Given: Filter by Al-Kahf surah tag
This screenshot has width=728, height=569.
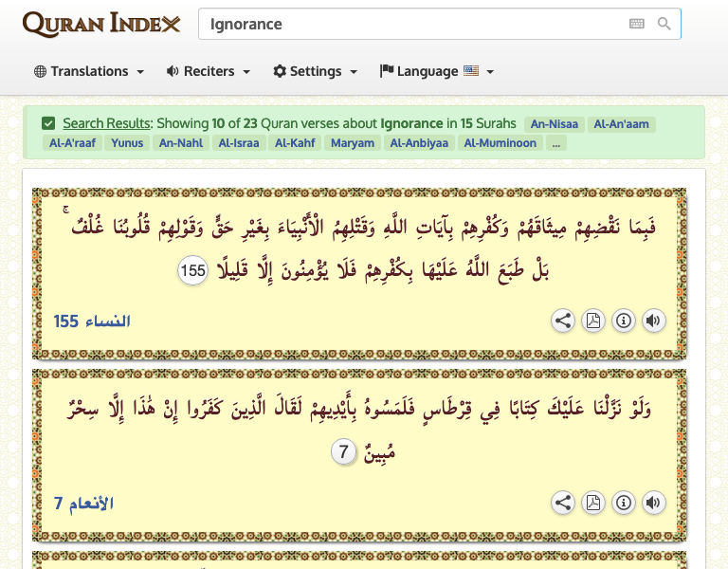Looking at the screenshot, I should tap(295, 143).
